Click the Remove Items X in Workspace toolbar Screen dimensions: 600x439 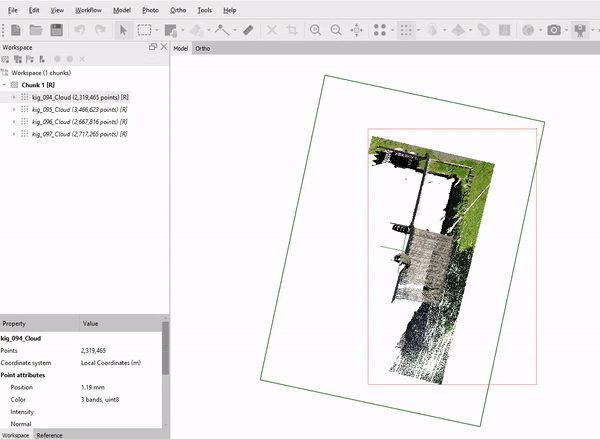[x=82, y=59]
